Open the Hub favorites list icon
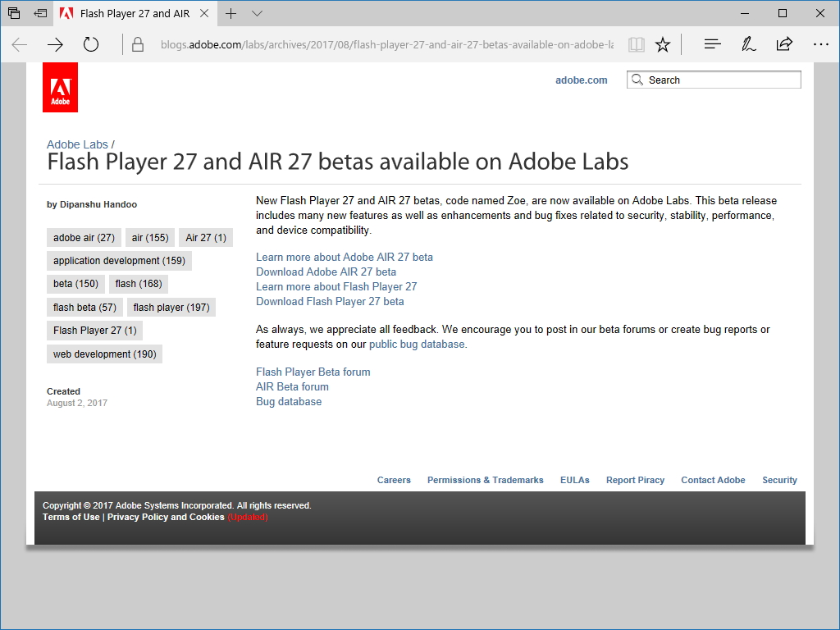Image resolution: width=840 pixels, height=630 pixels. [713, 44]
